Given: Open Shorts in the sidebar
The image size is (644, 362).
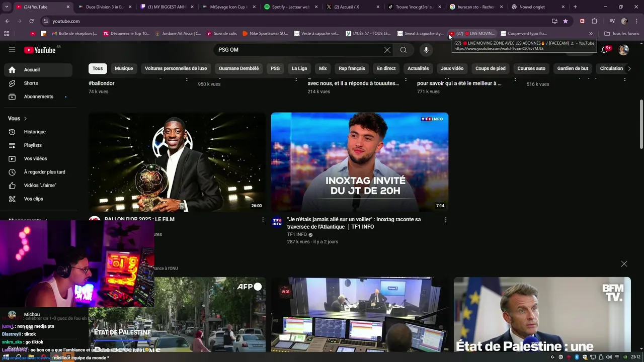Looking at the screenshot, I should point(38,83).
